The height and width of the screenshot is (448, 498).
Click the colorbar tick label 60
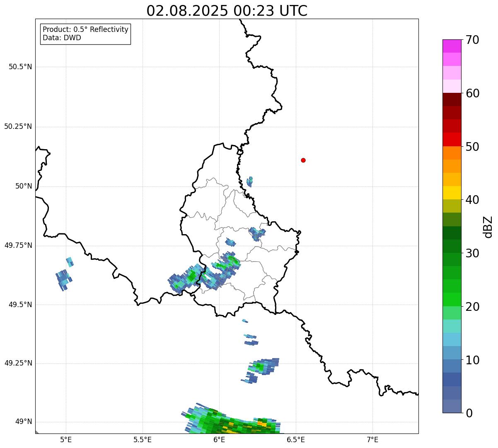coord(473,93)
